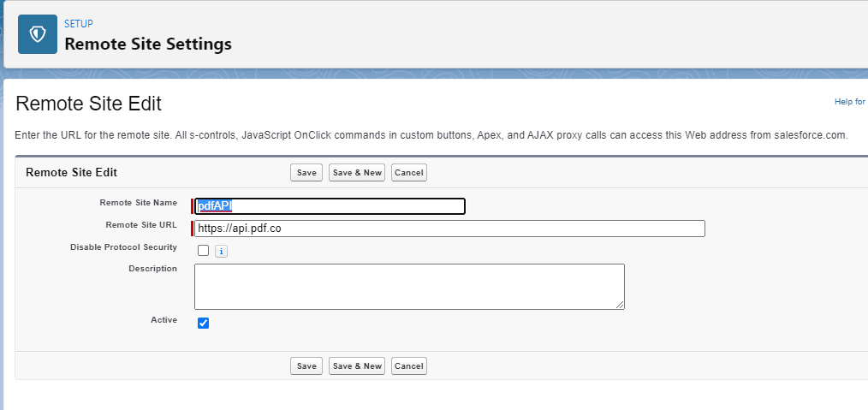Screen dimensions: 868x410
Task: Click the top Save & New button
Action: 357,173
